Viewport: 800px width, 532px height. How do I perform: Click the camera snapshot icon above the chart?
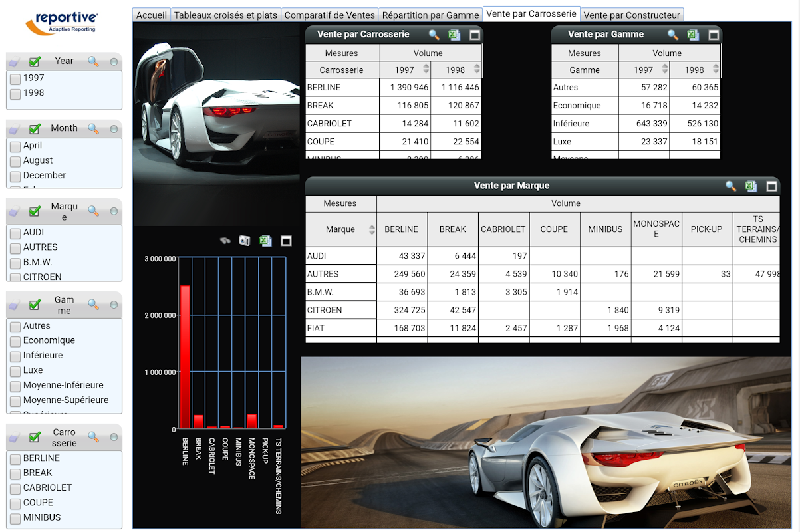[245, 241]
